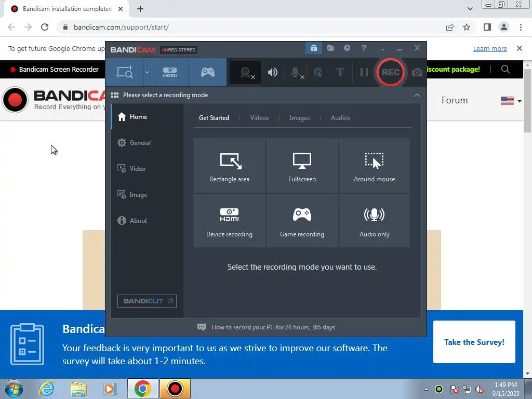This screenshot has width=532, height=399.
Task: Switch to the Images tab
Action: tap(299, 118)
